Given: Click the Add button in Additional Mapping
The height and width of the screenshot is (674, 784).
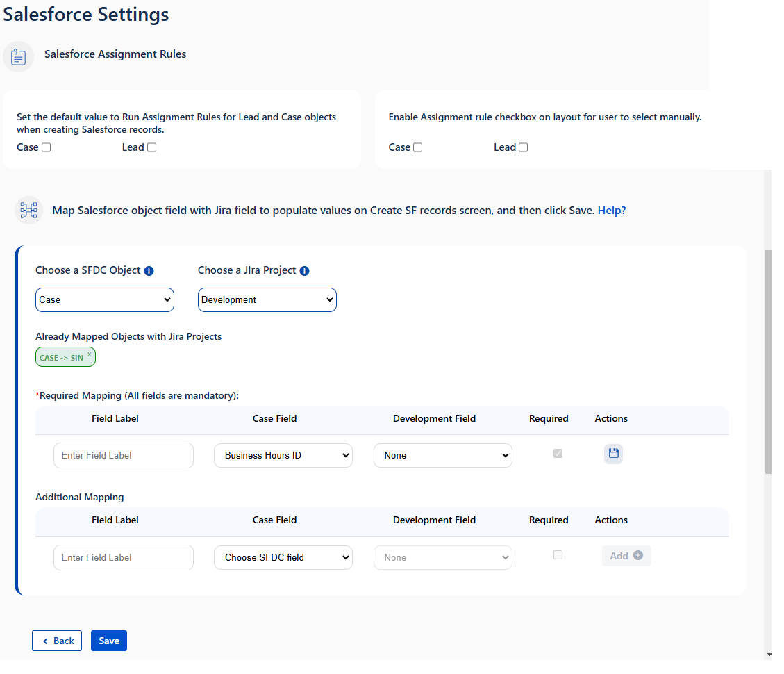Looking at the screenshot, I should [x=626, y=556].
